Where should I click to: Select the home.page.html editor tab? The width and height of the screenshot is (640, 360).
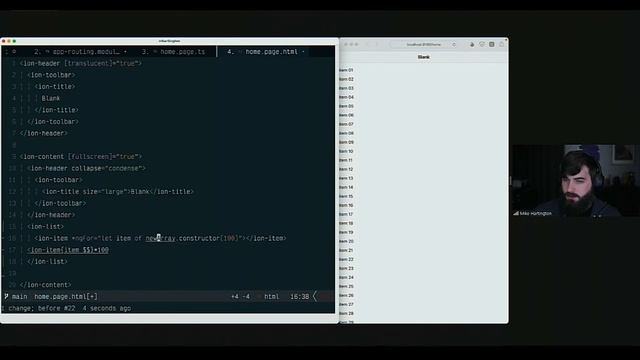tap(266, 52)
